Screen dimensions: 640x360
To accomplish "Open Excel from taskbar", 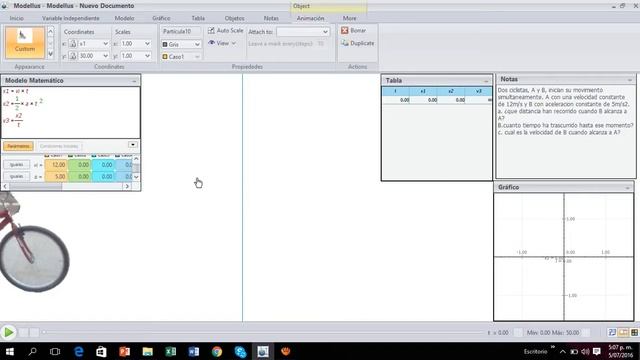I will click(x=171, y=351).
